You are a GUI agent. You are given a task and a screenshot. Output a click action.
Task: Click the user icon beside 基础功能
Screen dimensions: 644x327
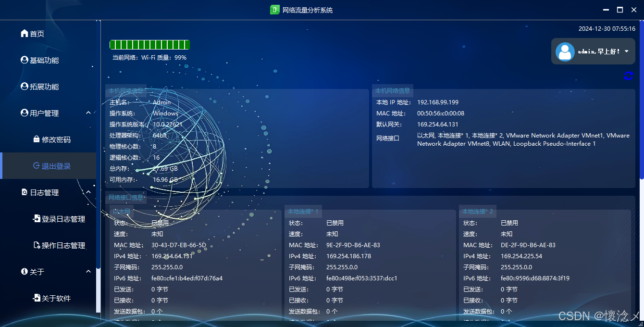coord(25,60)
